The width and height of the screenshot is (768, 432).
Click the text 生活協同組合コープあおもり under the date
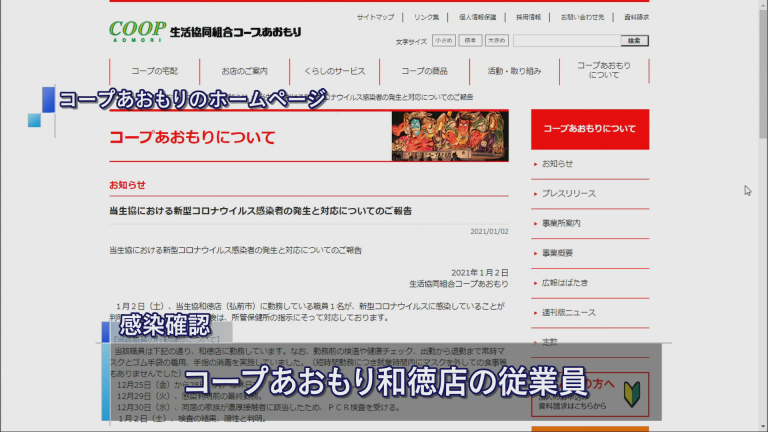point(458,284)
